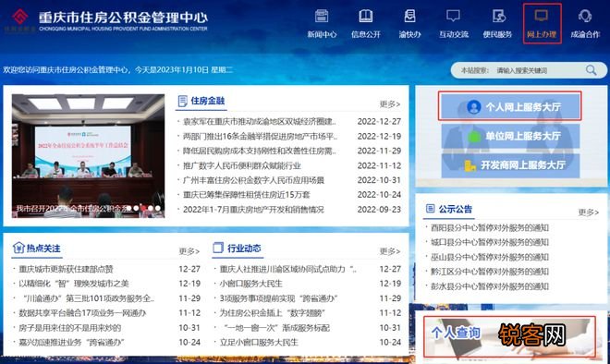The height and width of the screenshot is (364, 610).
Task: Click the 公示公告 list icon
Action: (430, 209)
